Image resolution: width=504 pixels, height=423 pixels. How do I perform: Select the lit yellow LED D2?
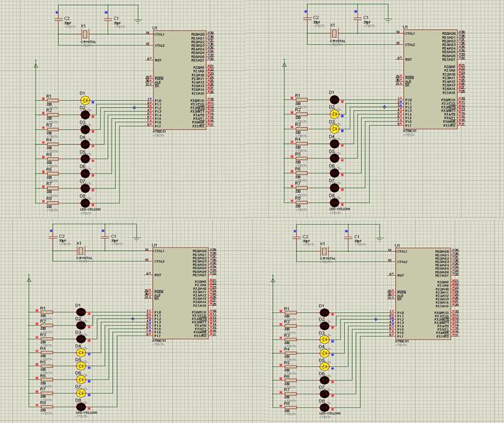click(335, 114)
